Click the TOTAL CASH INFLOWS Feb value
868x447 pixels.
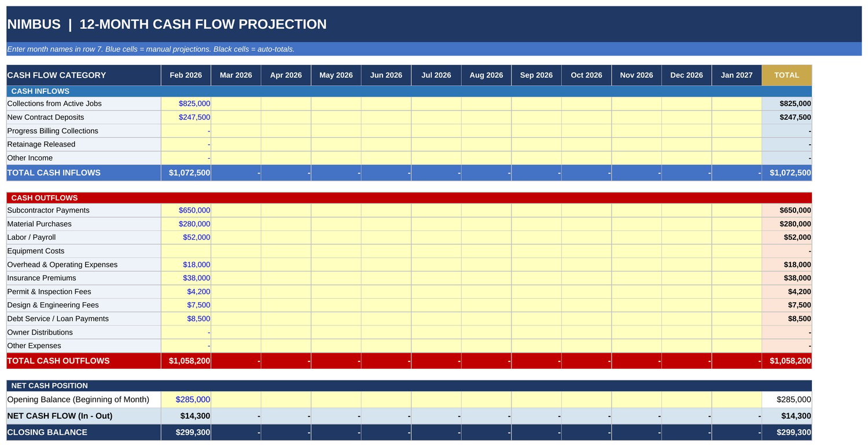186,173
